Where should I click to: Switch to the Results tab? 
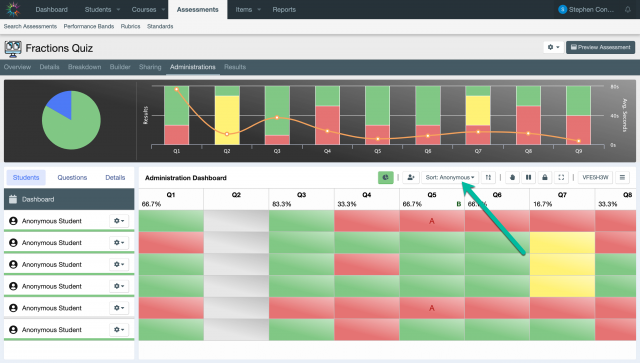(235, 67)
